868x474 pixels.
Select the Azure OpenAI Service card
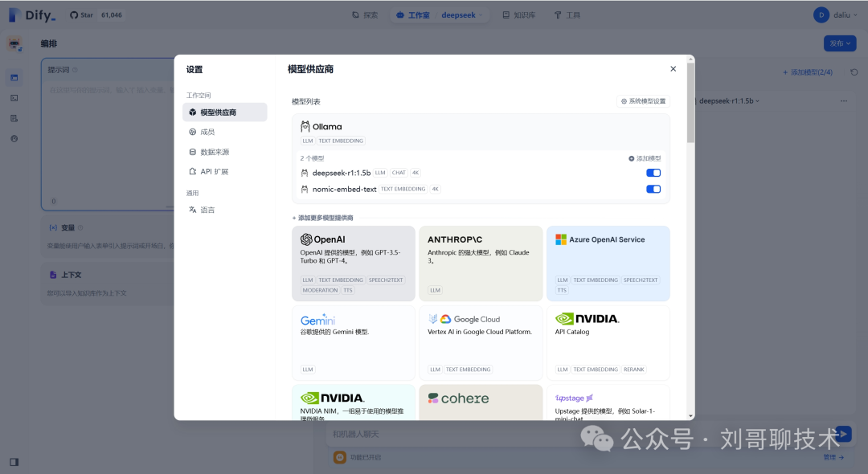pyautogui.click(x=608, y=264)
